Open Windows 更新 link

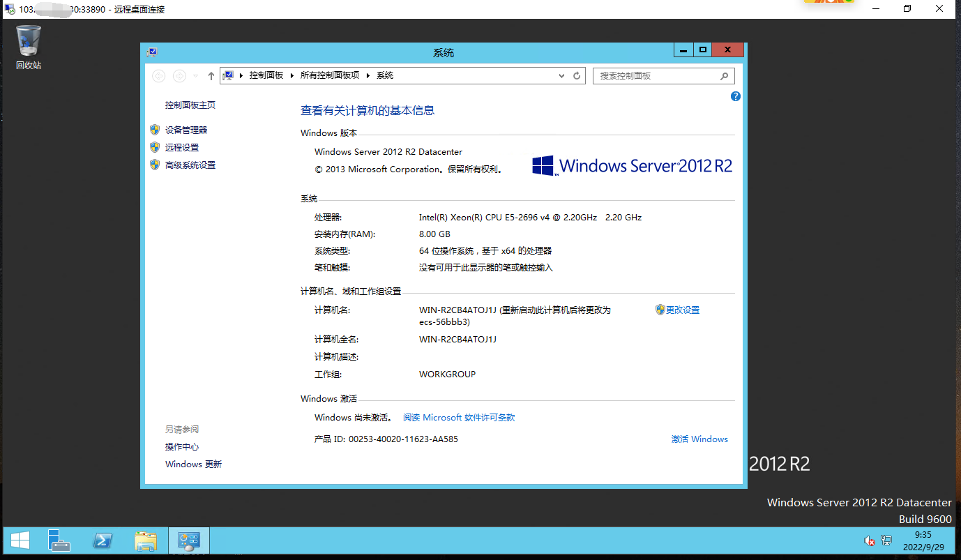[x=193, y=464]
